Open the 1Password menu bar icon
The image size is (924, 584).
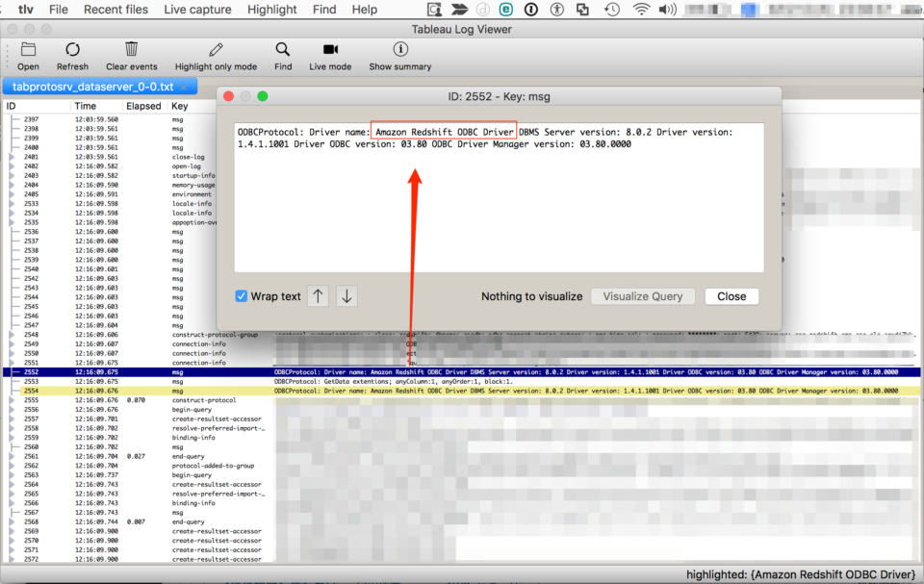(x=529, y=9)
